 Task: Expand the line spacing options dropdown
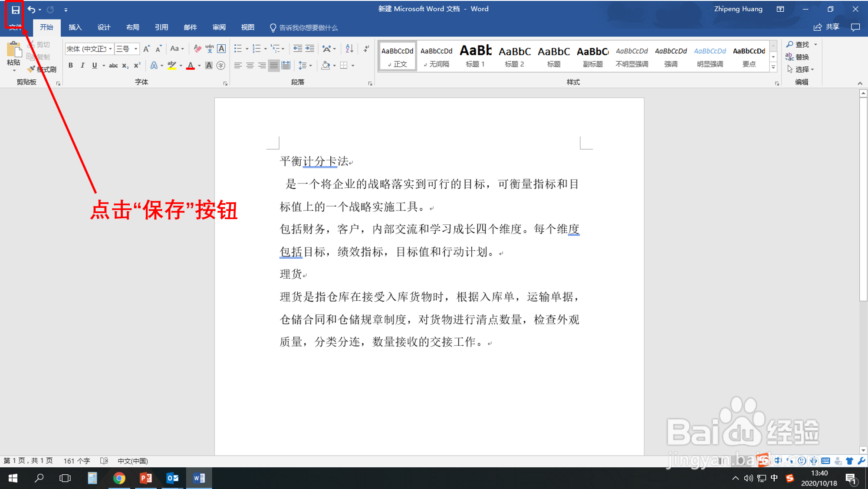click(310, 65)
